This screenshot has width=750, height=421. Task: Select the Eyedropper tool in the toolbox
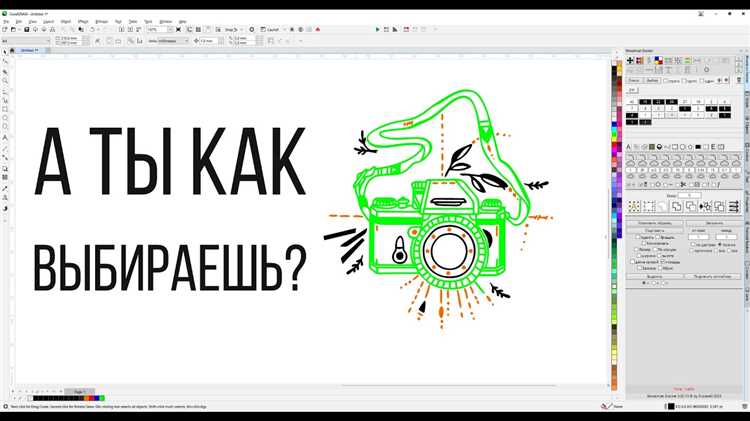pos(5,188)
